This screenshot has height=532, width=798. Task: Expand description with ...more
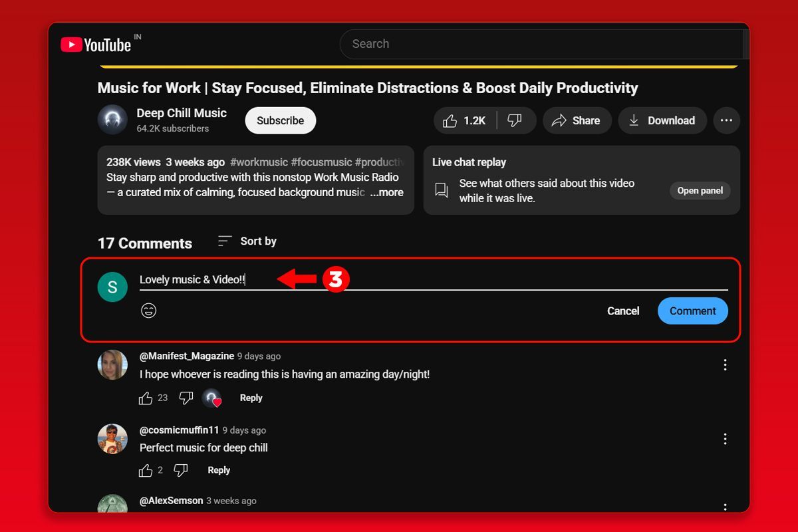coord(387,192)
